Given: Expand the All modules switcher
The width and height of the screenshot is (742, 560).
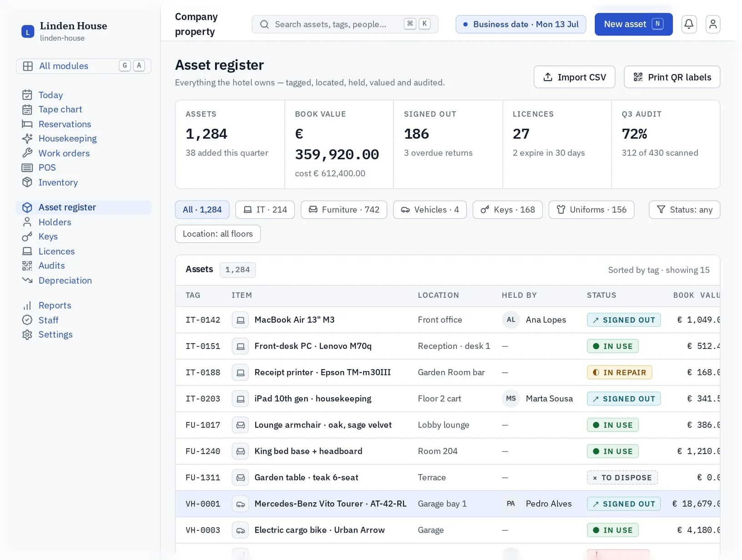Looking at the screenshot, I should pos(84,66).
